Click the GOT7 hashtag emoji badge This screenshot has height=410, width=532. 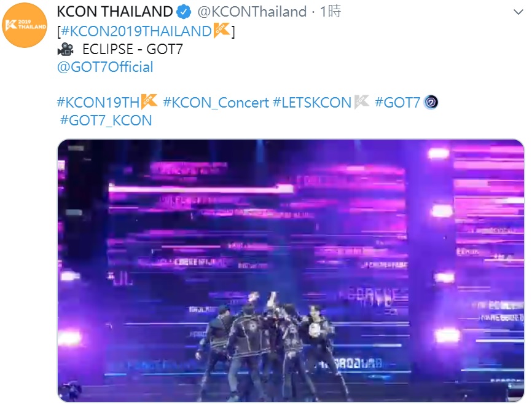point(431,102)
